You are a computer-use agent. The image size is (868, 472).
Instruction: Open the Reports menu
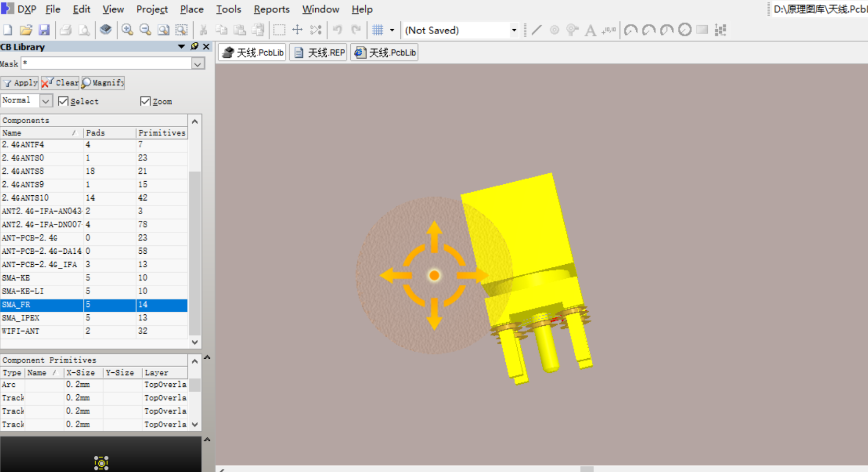(271, 9)
